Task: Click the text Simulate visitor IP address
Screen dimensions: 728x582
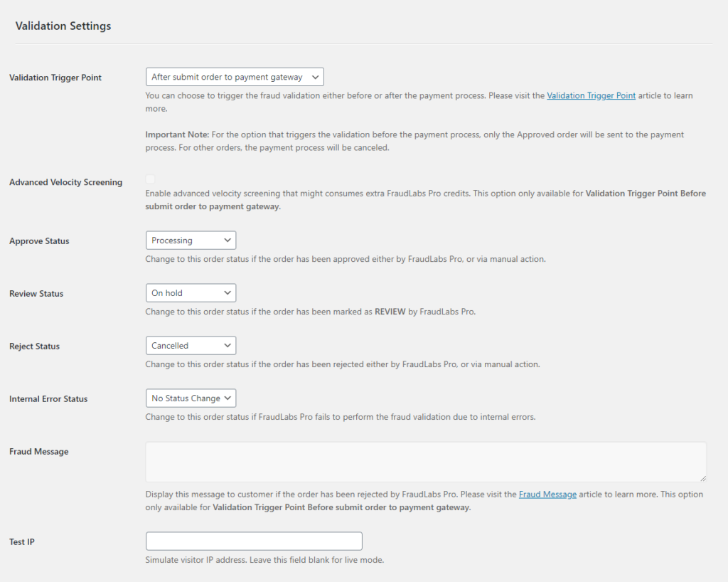Action: point(196,560)
